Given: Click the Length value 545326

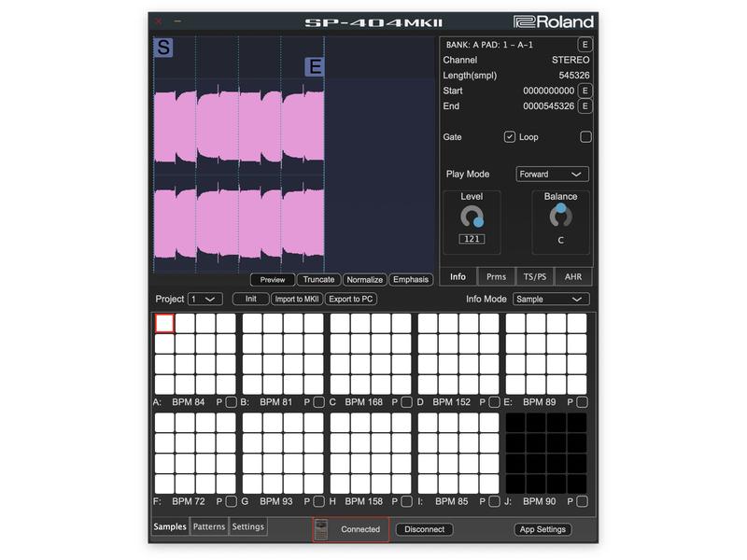Looking at the screenshot, I should [x=574, y=76].
